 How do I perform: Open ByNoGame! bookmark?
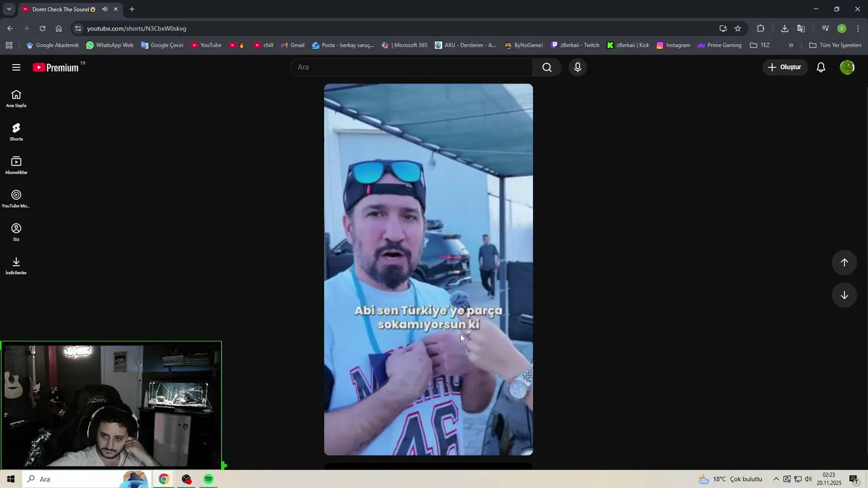point(524,45)
